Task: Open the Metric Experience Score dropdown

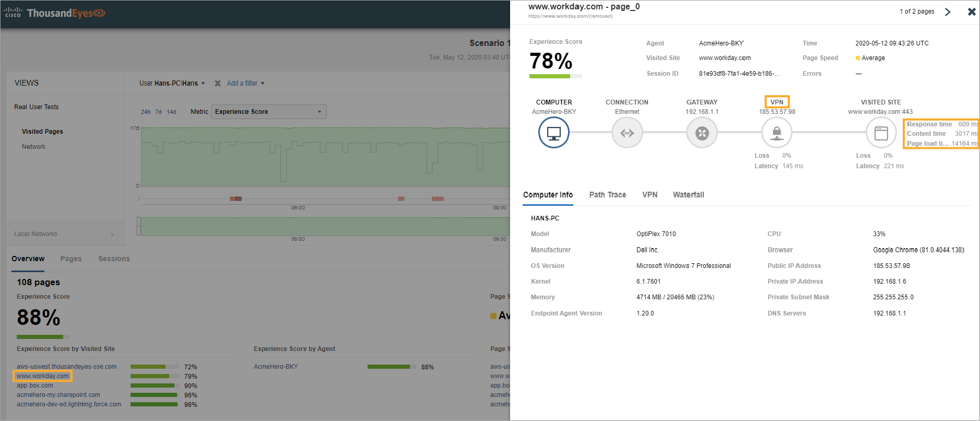Action: click(268, 112)
